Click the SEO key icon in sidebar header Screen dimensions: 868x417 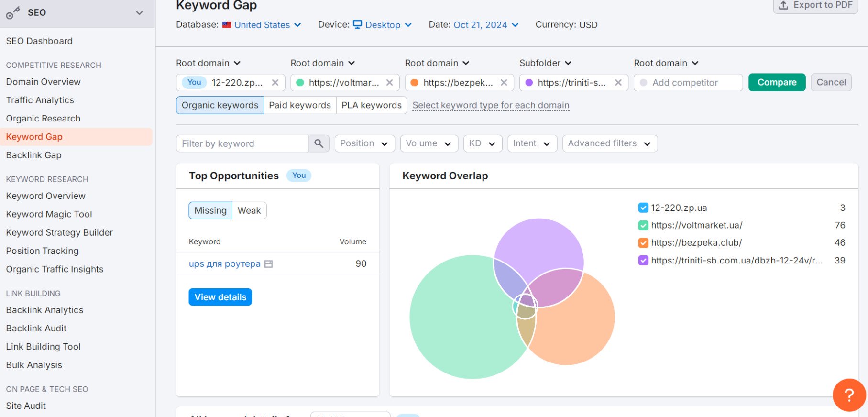13,13
